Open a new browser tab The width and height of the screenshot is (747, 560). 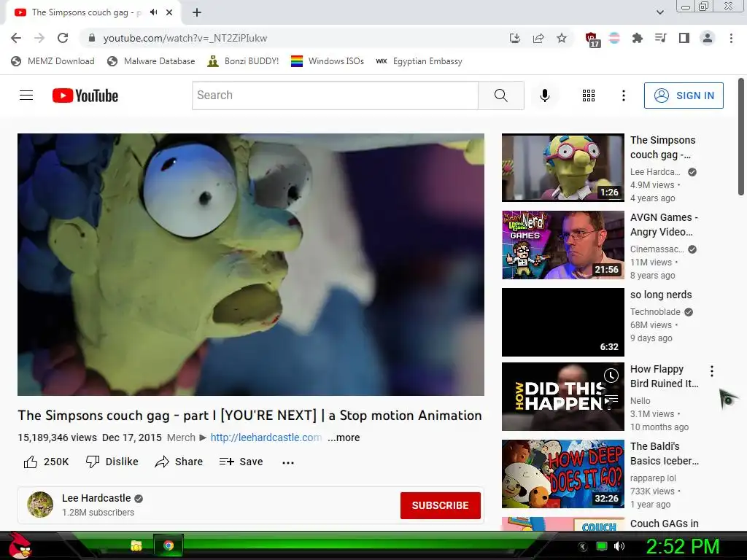[197, 12]
